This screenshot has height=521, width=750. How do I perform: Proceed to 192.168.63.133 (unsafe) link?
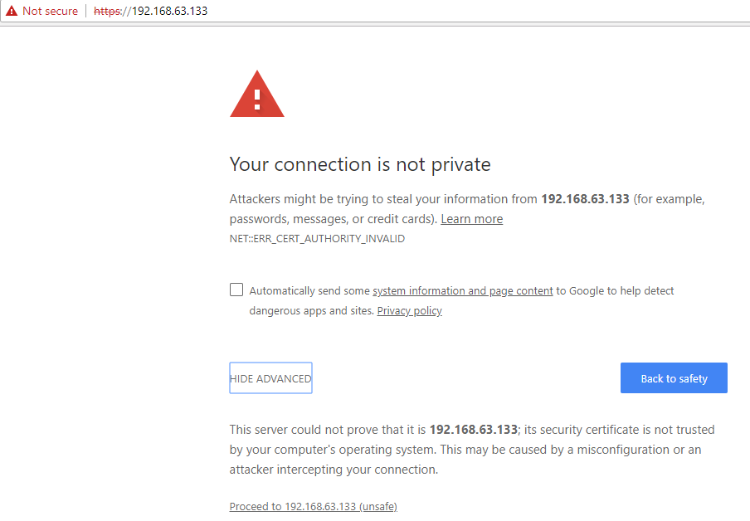coord(313,506)
